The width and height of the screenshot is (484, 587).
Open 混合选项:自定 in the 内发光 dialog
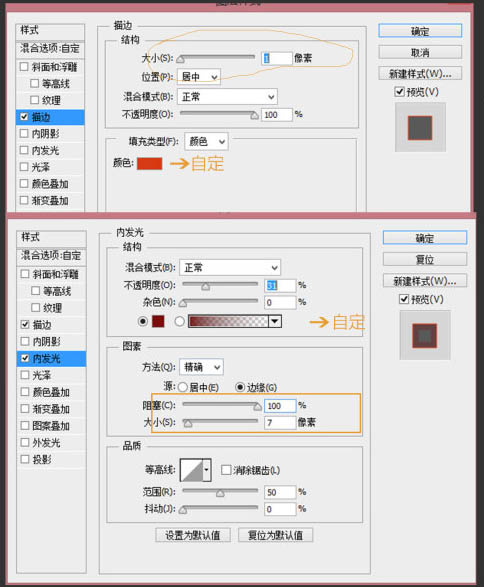pyautogui.click(x=51, y=256)
